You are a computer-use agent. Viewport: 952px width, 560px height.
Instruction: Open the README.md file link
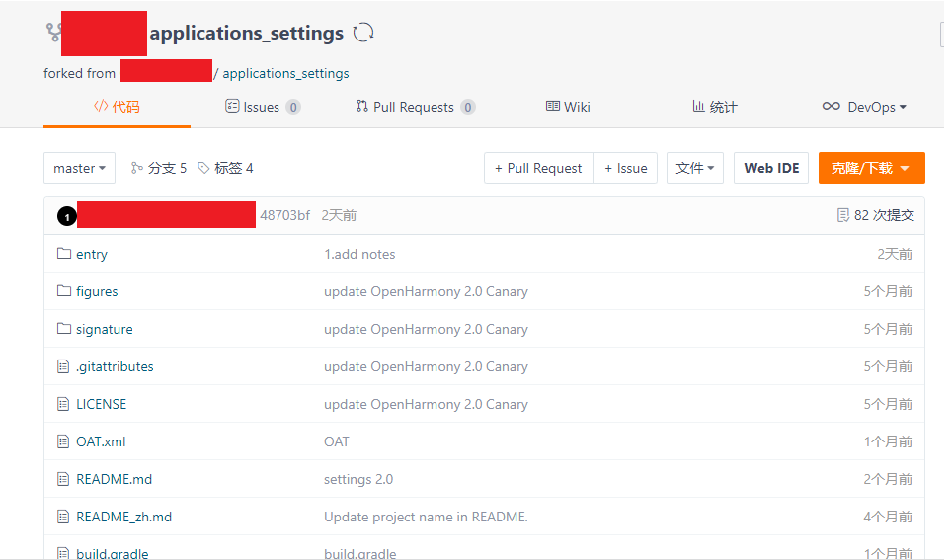114,479
